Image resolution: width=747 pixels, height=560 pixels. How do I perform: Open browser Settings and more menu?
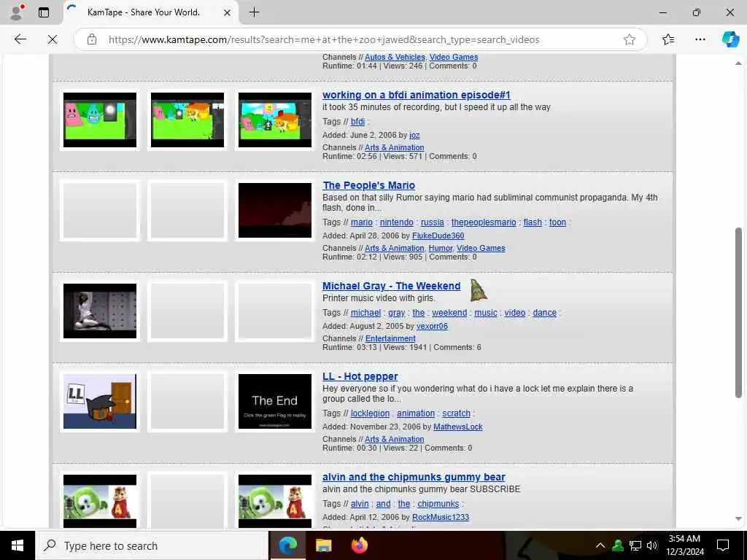[x=700, y=39]
